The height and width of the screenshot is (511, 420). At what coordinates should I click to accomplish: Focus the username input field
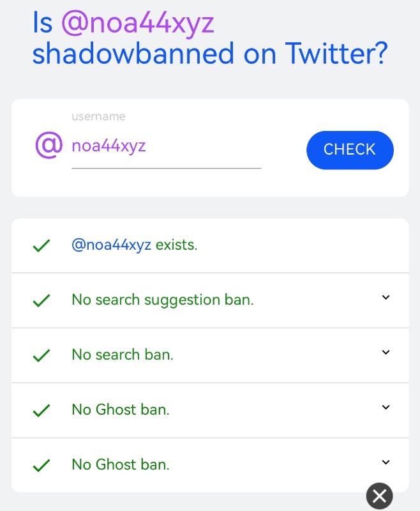[167, 146]
